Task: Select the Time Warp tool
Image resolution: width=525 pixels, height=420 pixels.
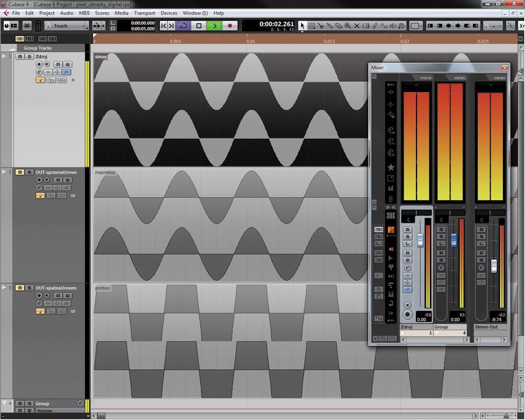Action: click(366, 26)
